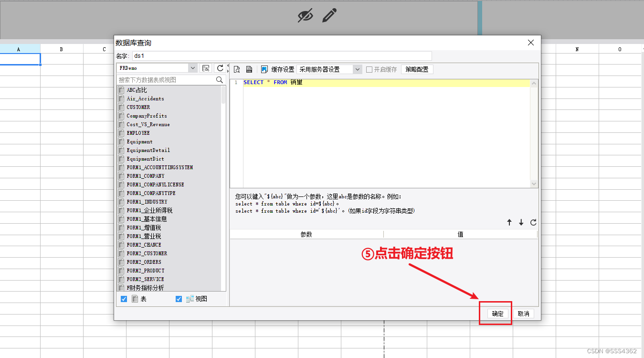Click the 搜索下方数据表或视图 search field
The width and height of the screenshot is (644, 358).
(x=166, y=80)
